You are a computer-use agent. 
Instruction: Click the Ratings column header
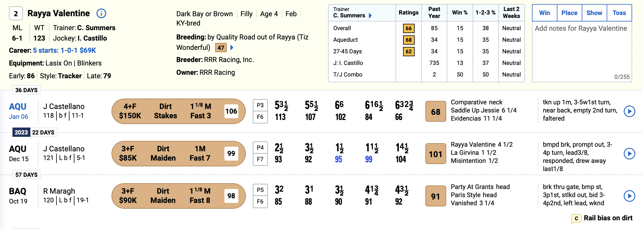click(x=409, y=13)
